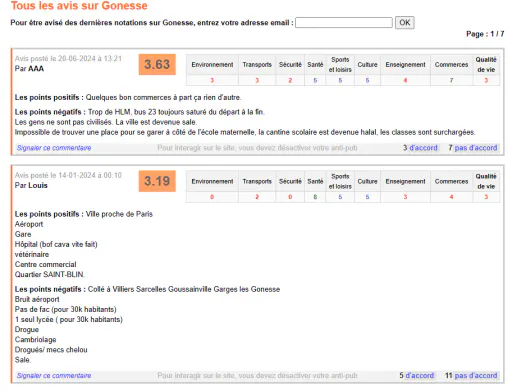Click the email address input field
This screenshot has width=512, height=391.
coord(344,23)
